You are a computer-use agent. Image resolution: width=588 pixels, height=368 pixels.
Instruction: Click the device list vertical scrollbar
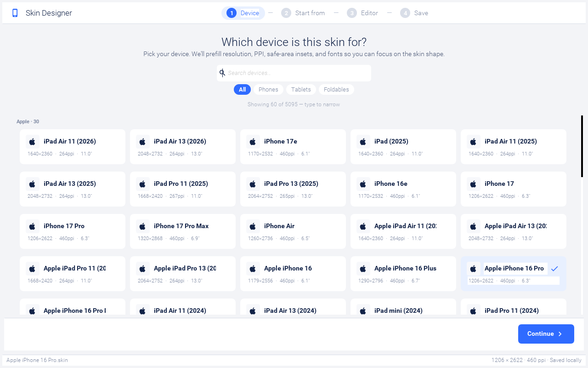click(582, 146)
